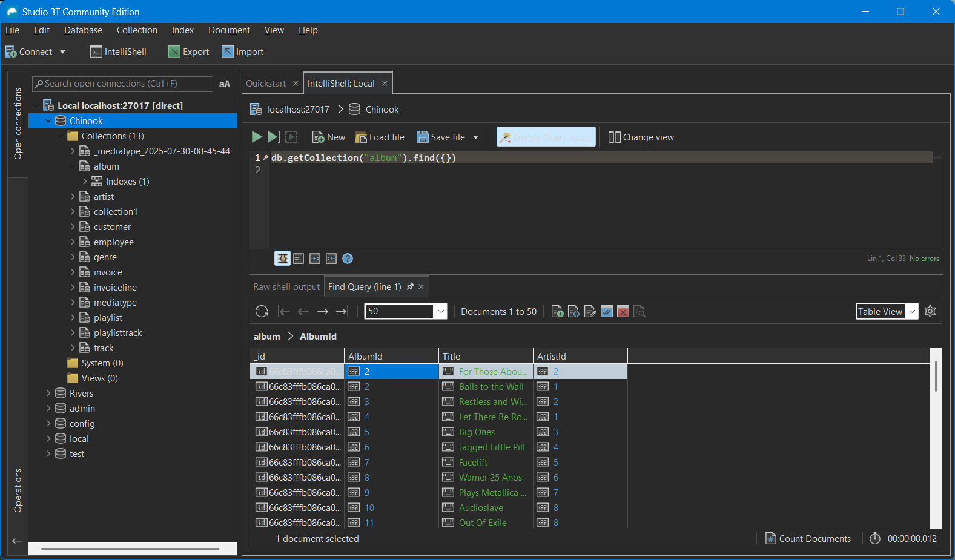Save file from the editor toolbar
955x560 pixels.
click(x=441, y=137)
